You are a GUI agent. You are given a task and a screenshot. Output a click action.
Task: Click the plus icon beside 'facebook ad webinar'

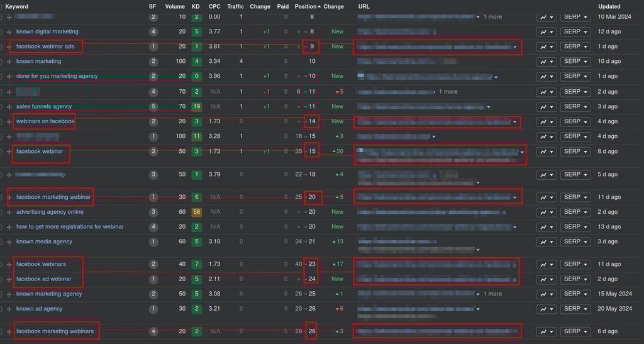tap(9, 280)
